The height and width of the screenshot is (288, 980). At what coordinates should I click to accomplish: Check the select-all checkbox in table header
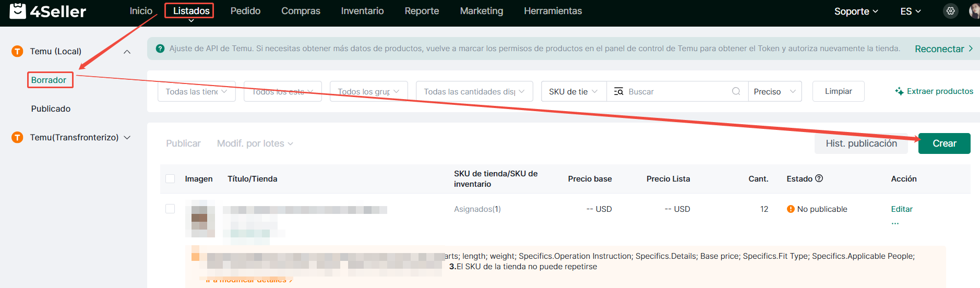[170, 179]
